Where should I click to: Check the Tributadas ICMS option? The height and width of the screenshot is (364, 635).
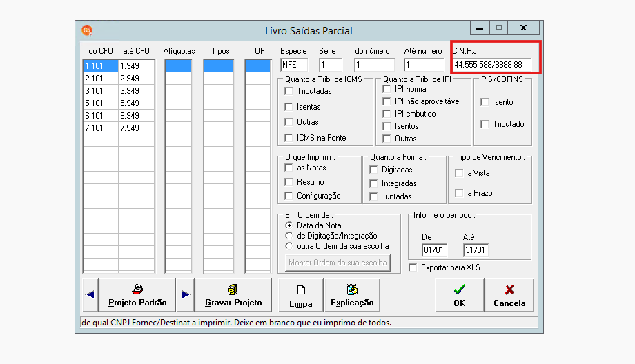click(x=289, y=92)
